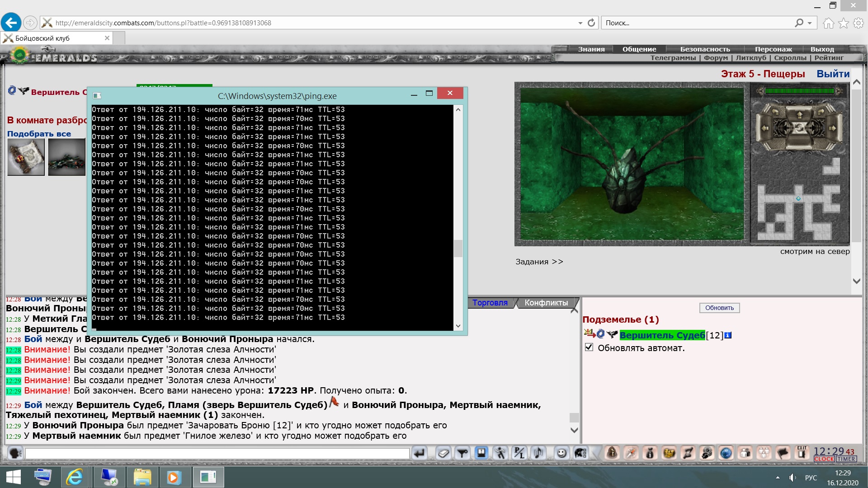The width and height of the screenshot is (868, 488).
Task: Open the browser address bar dropdown arrow
Action: pos(580,23)
